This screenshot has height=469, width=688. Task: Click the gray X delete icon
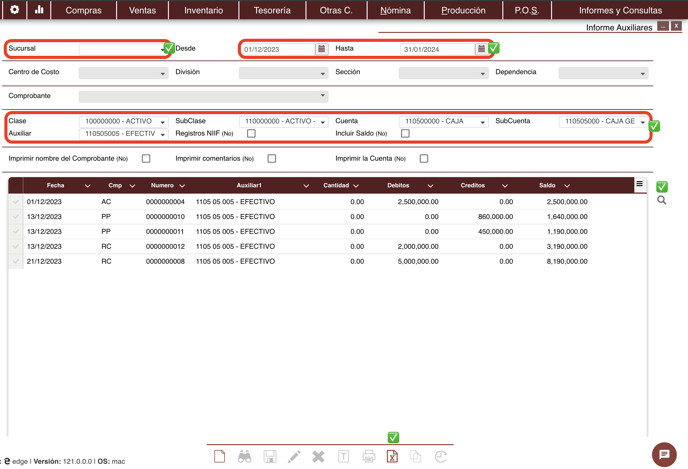(319, 457)
